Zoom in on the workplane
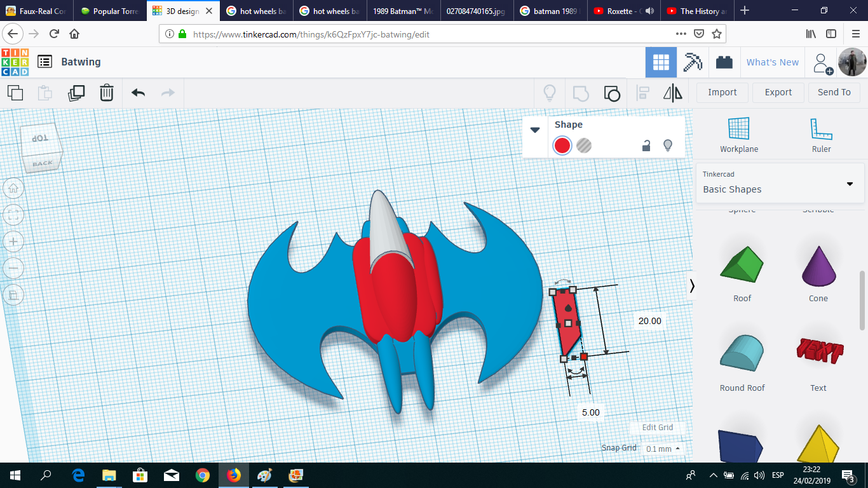The image size is (868, 488). coord(13,241)
